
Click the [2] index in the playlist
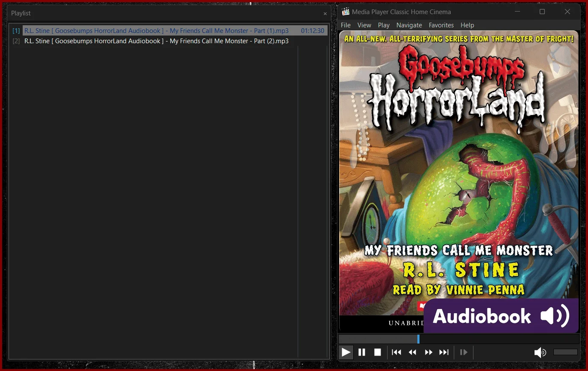coord(16,41)
